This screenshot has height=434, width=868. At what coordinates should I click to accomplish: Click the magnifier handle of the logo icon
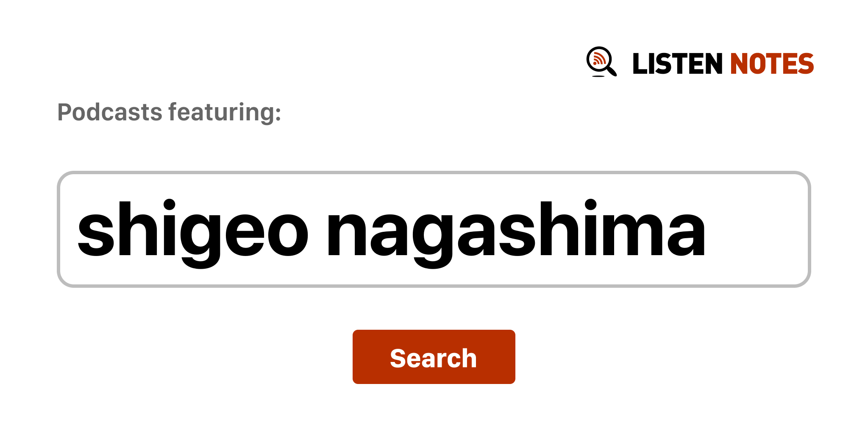(x=612, y=71)
